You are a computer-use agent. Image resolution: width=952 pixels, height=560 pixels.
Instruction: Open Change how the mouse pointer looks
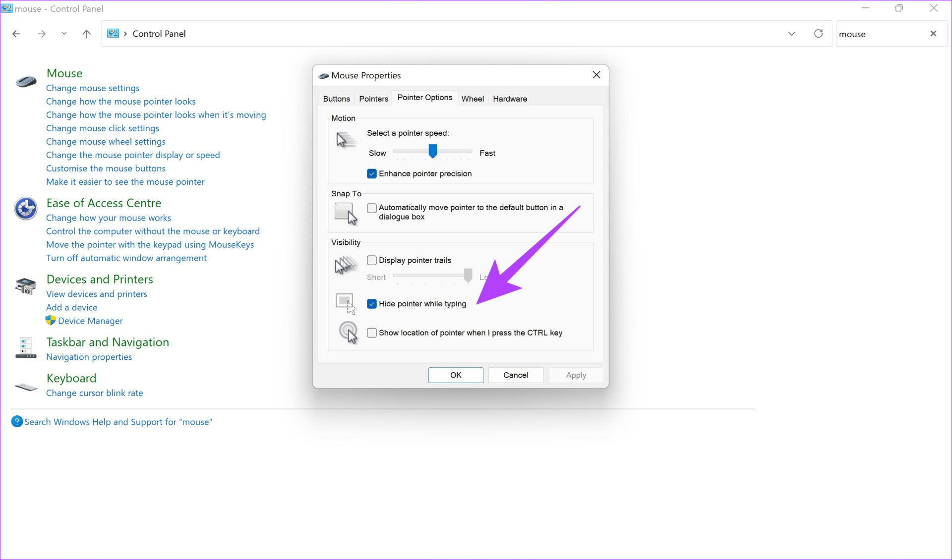tap(121, 101)
